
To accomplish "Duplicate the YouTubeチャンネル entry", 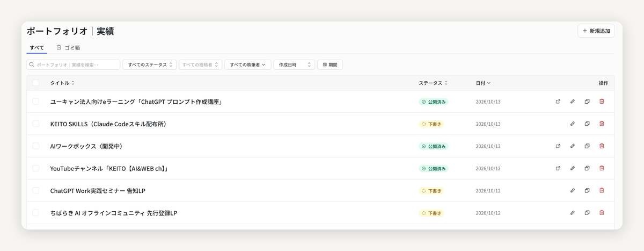I will [x=587, y=168].
